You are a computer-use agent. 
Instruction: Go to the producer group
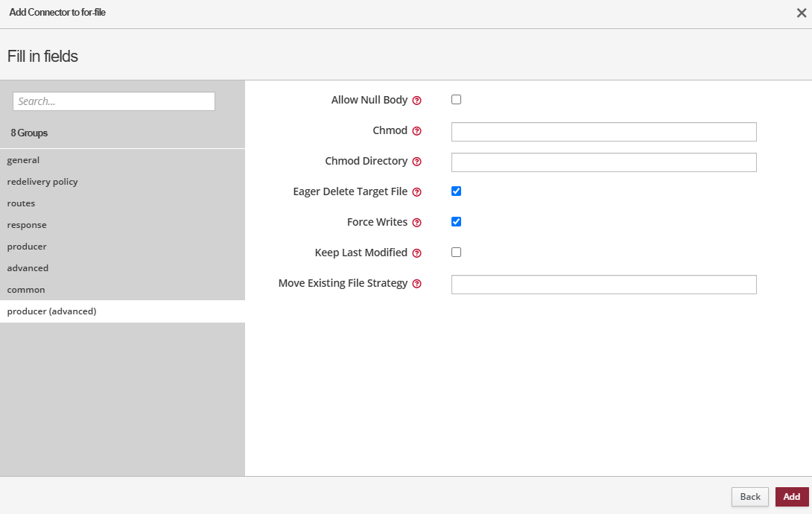tap(27, 247)
